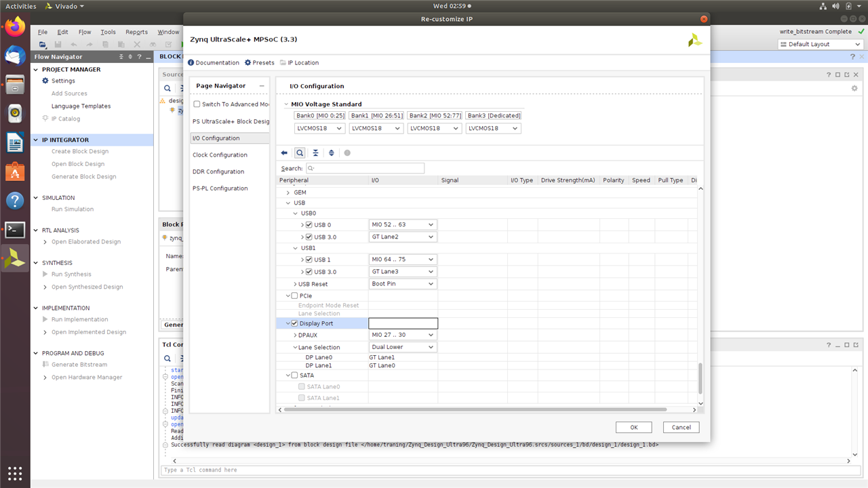Open Ubuntu Software from the dock

point(15,171)
